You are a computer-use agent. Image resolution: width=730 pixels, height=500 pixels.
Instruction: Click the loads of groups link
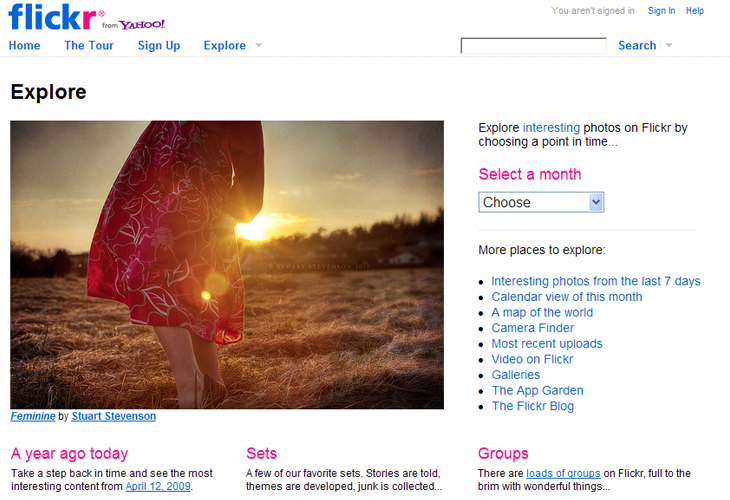563,473
